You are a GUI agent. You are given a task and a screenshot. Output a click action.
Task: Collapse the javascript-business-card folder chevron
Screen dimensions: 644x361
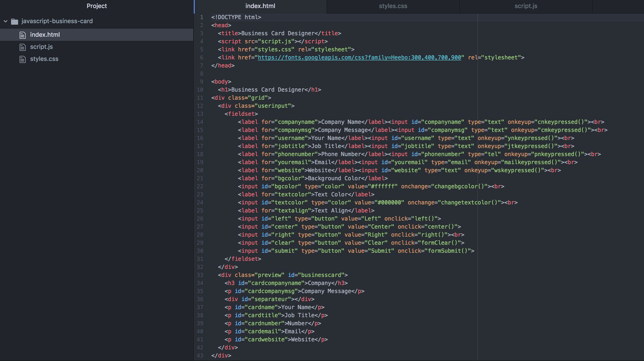[x=5, y=21]
